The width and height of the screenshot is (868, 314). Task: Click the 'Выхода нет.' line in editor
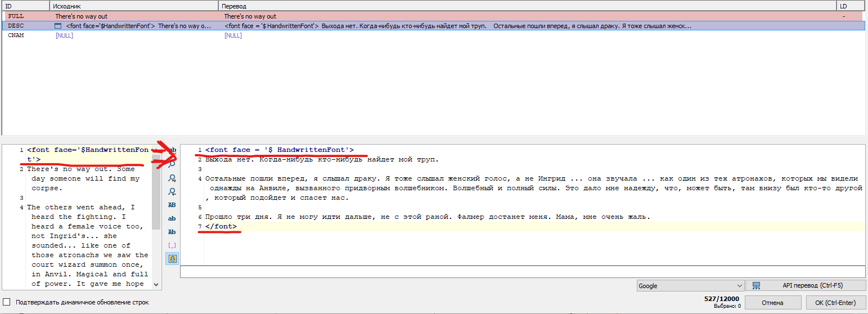click(x=322, y=159)
